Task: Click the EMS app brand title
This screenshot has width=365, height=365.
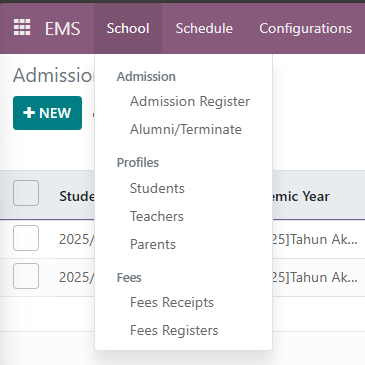Action: [x=63, y=28]
